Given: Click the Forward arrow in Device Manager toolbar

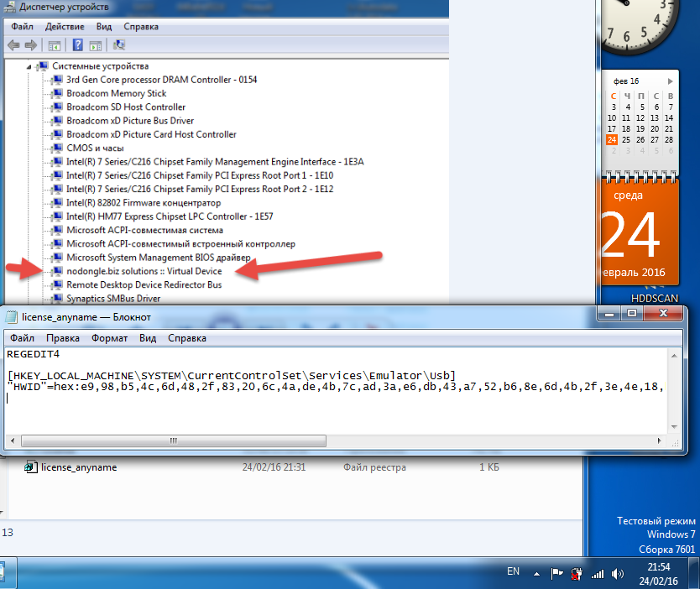Looking at the screenshot, I should pos(31,45).
